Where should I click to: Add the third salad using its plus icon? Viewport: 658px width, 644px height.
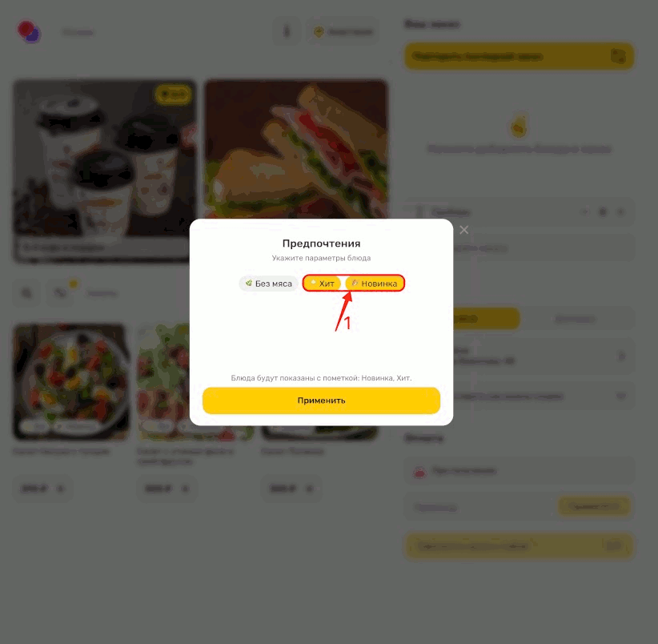309,489
